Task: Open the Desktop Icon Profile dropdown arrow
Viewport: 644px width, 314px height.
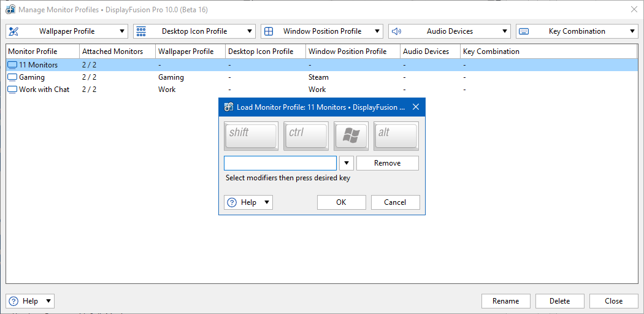Action: pyautogui.click(x=249, y=31)
